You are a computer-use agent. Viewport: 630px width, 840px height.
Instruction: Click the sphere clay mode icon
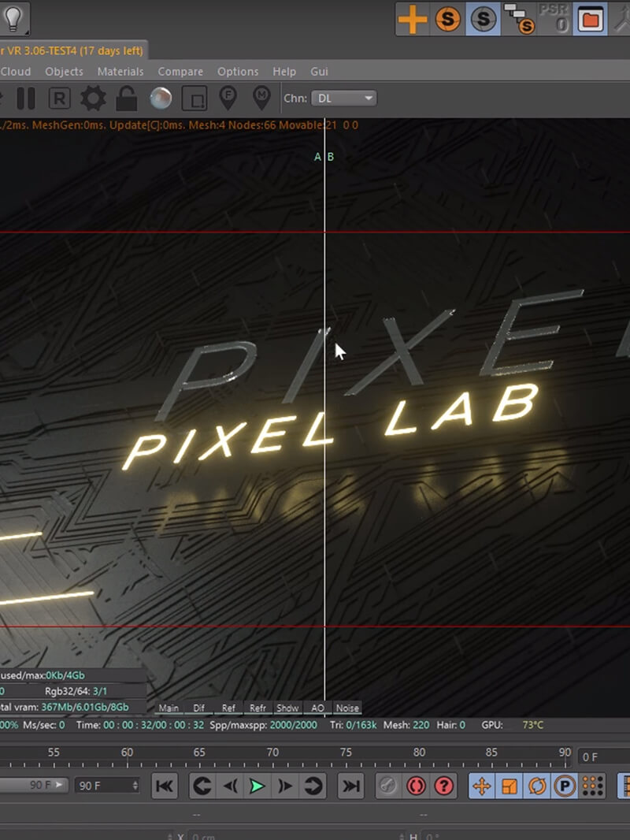(x=161, y=98)
